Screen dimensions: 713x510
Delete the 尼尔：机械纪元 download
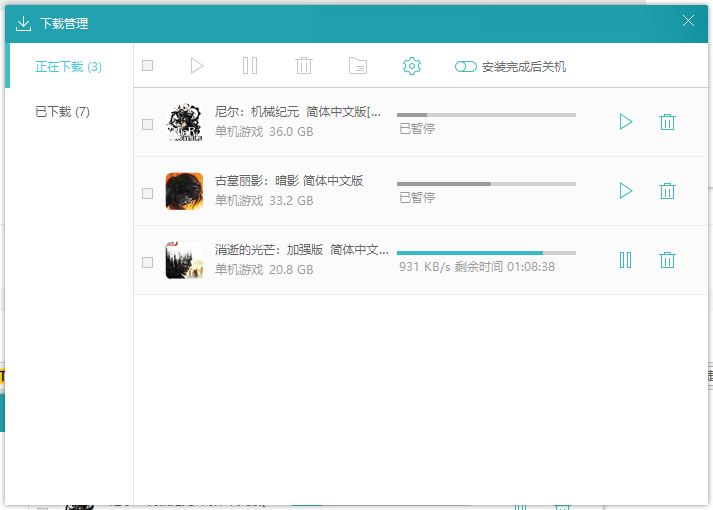667,122
